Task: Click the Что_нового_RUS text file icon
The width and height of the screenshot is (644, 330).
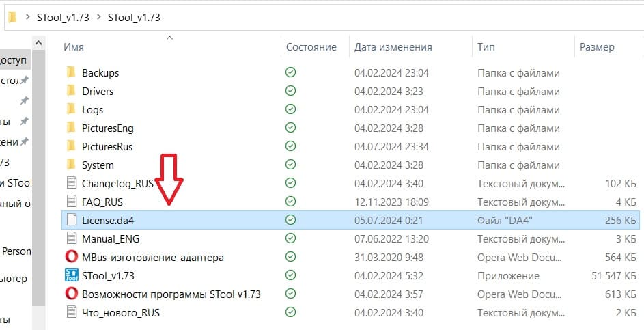Action: point(72,312)
